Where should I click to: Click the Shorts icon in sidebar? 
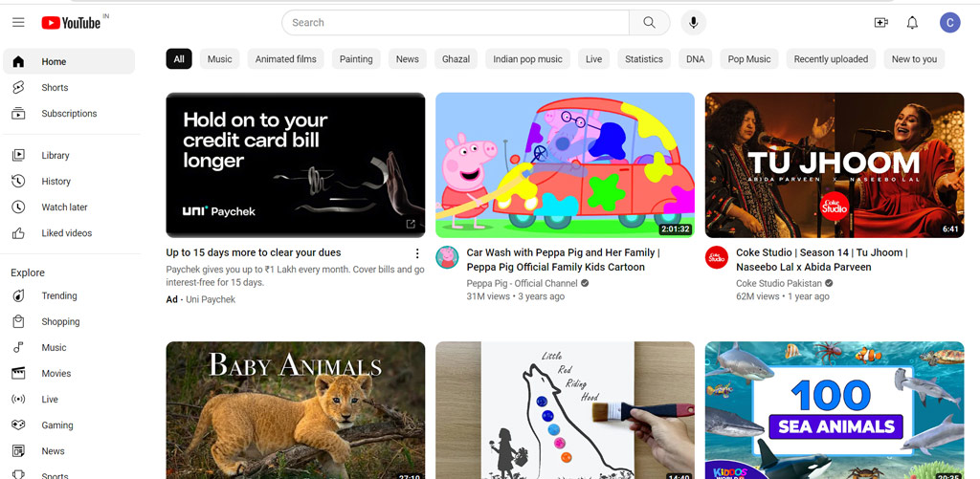(18, 87)
